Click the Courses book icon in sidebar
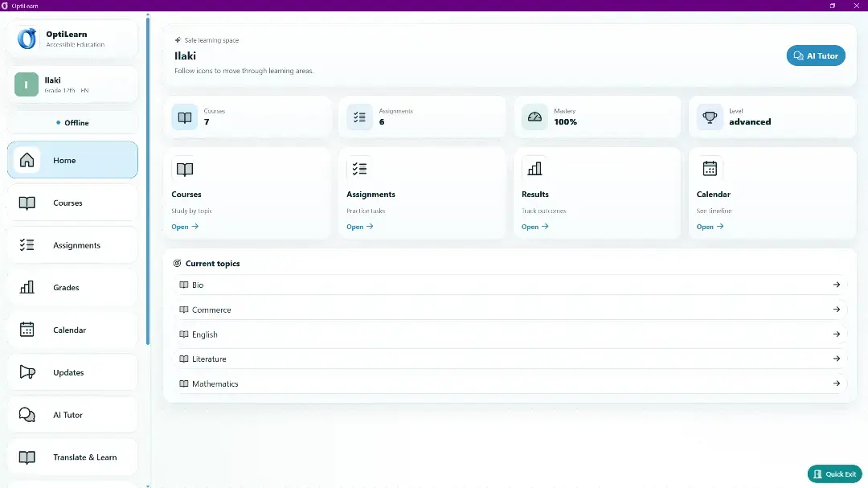The width and height of the screenshot is (868, 488). click(x=27, y=203)
